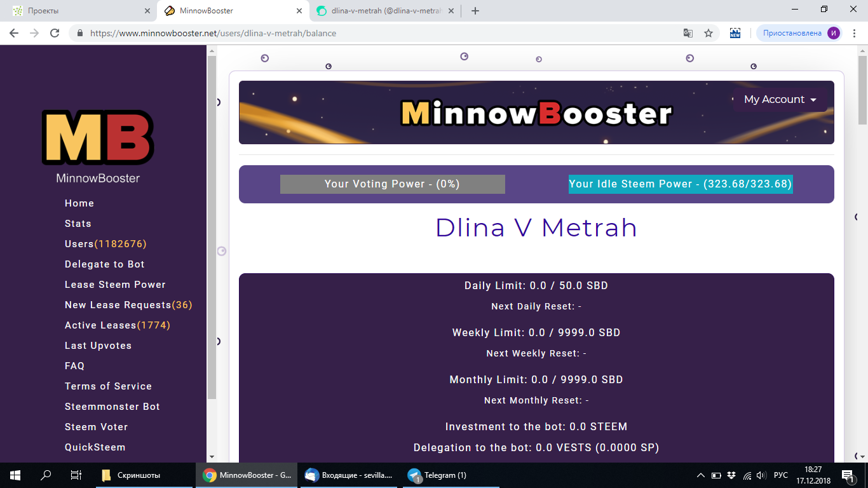
Task: Read the Terms of Service
Action: pos(108,386)
